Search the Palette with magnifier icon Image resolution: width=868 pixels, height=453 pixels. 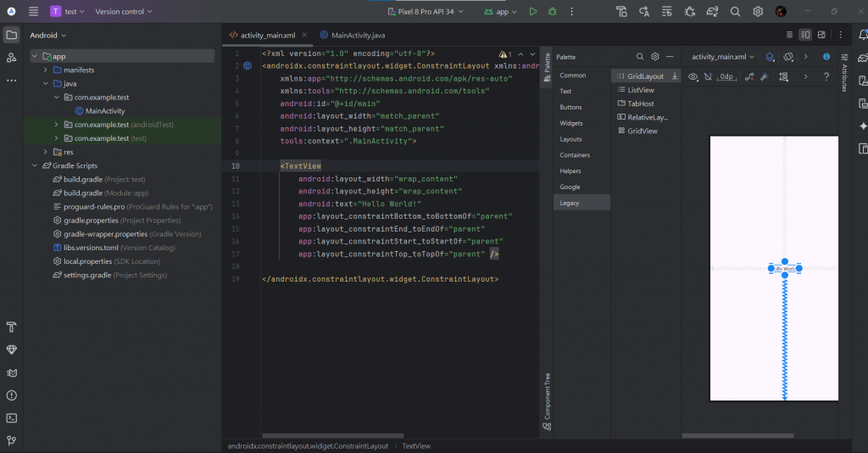click(x=640, y=57)
